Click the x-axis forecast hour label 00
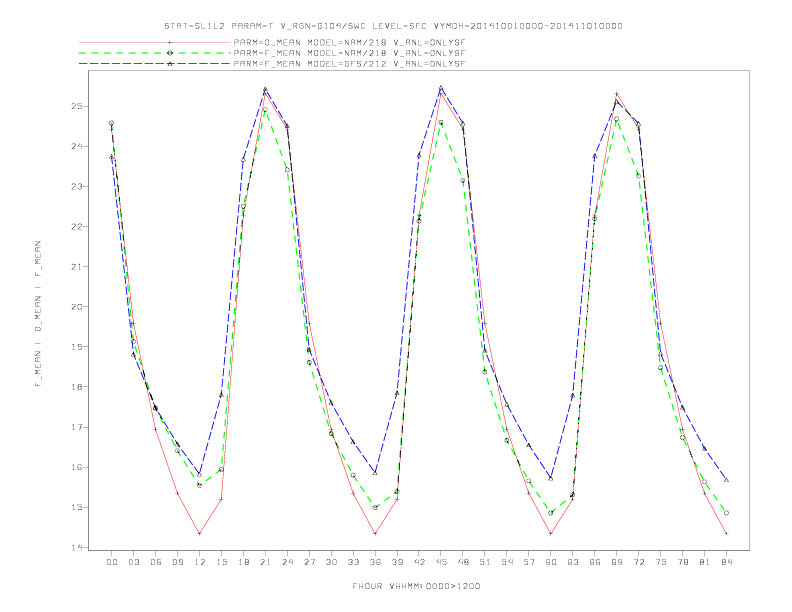Screen dimensions: 792x612 coord(112,562)
